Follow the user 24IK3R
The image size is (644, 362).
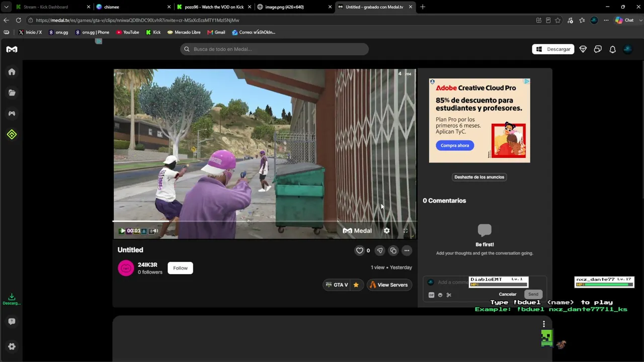(x=180, y=268)
